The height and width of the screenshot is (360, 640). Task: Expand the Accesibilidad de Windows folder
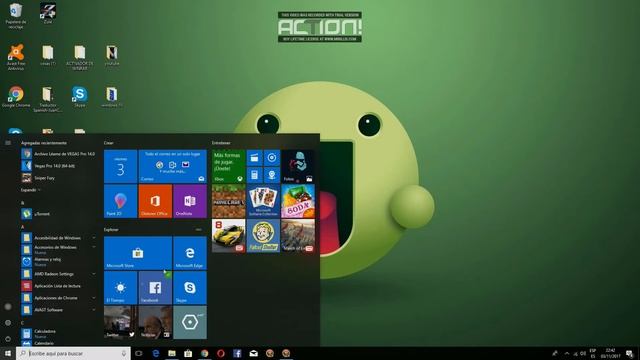(x=58, y=238)
